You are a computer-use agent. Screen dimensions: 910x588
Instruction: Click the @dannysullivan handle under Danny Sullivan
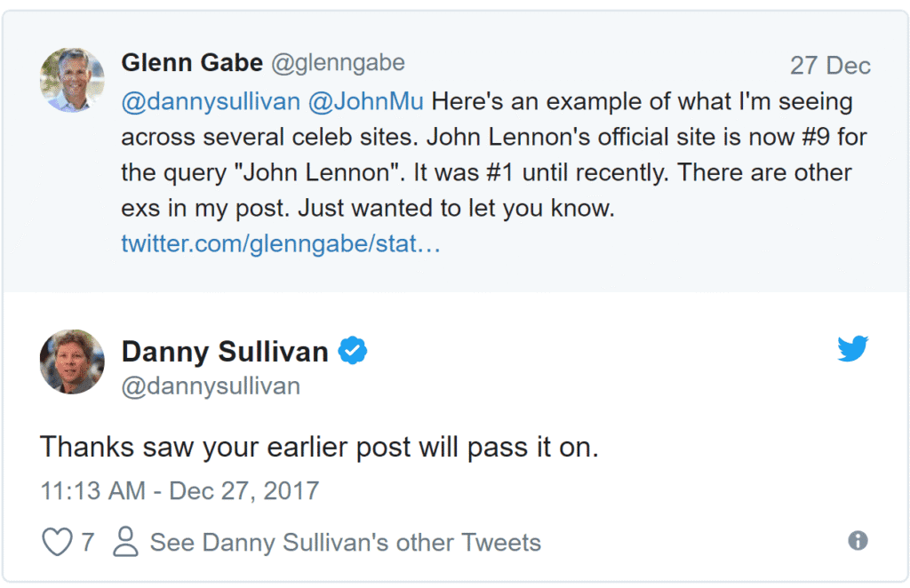pyautogui.click(x=211, y=386)
